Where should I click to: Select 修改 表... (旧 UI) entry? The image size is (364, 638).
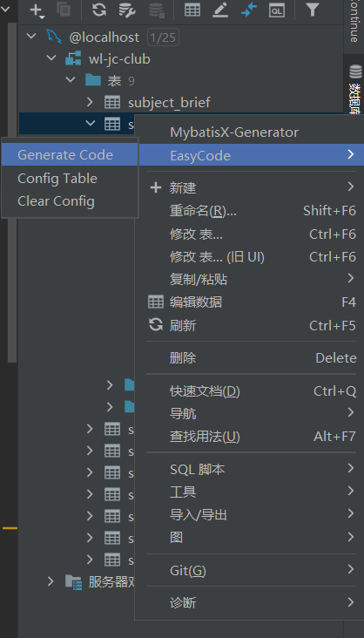[251, 257]
